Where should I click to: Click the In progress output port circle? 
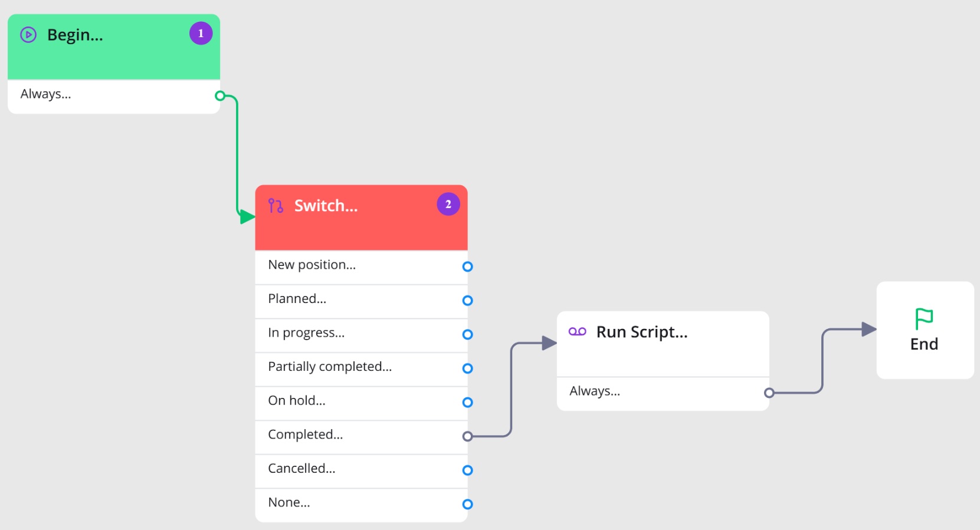467,334
